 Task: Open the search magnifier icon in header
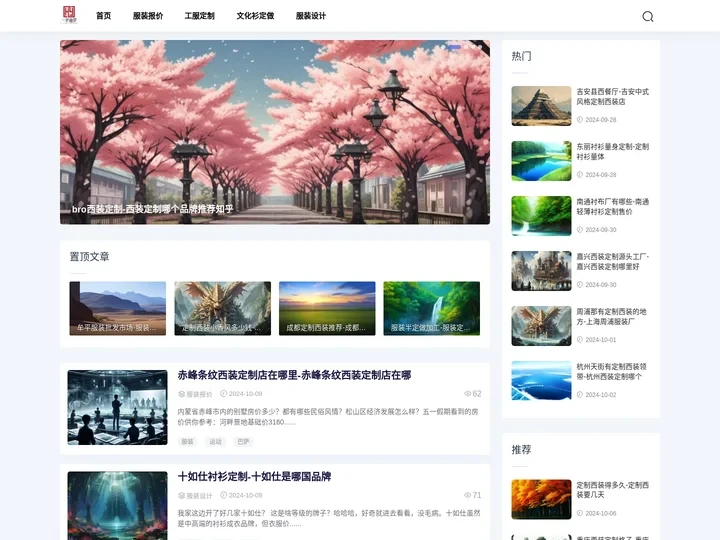pyautogui.click(x=647, y=17)
